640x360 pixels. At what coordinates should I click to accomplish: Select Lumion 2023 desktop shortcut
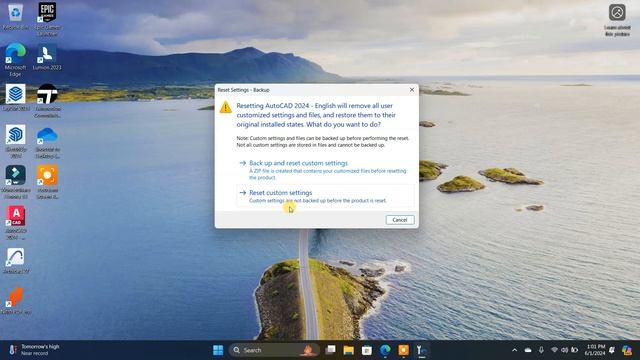pos(47,57)
